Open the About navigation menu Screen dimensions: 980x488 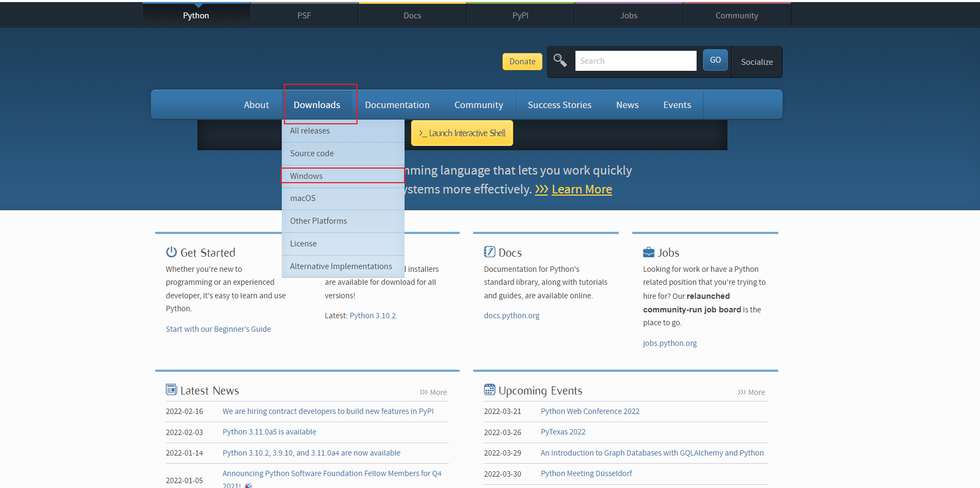click(256, 105)
